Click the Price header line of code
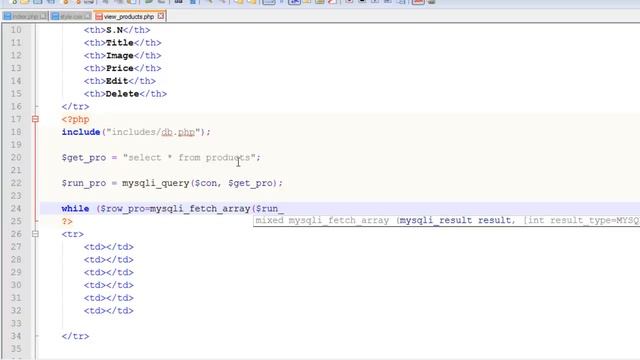Screen dimensions: 640x360 coord(122,68)
